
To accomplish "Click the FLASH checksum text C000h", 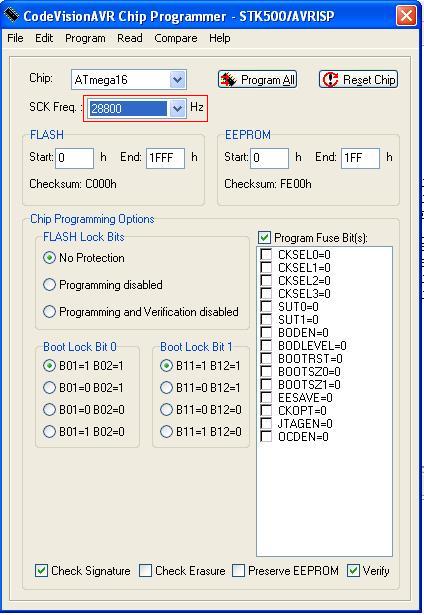I will pos(101,184).
